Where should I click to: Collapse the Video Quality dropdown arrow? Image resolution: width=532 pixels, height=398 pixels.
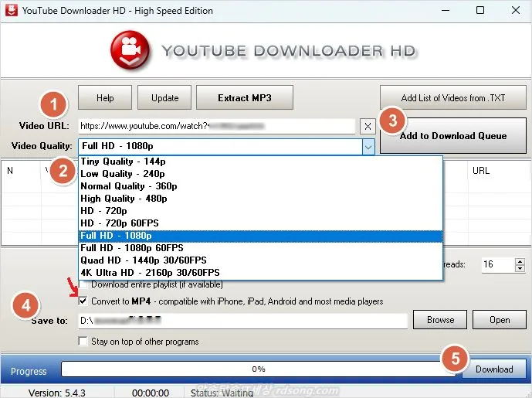pyautogui.click(x=368, y=146)
